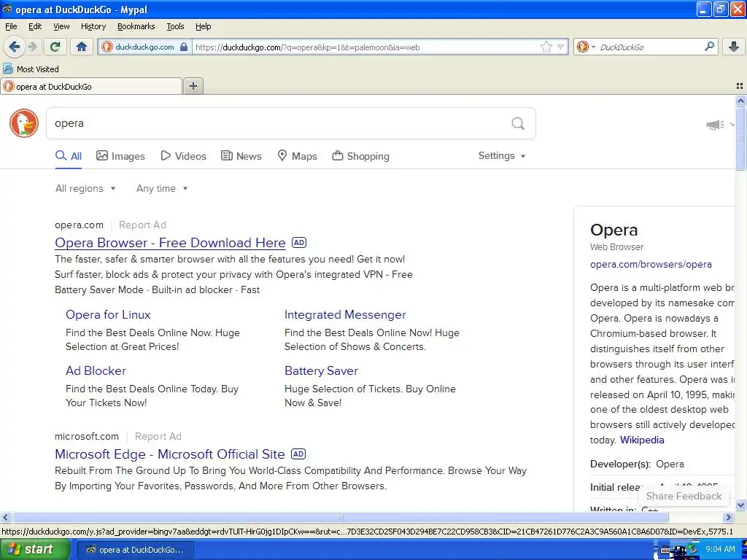Open a new tab with the plus button
Viewport: 747px width, 560px height.
(193, 86)
